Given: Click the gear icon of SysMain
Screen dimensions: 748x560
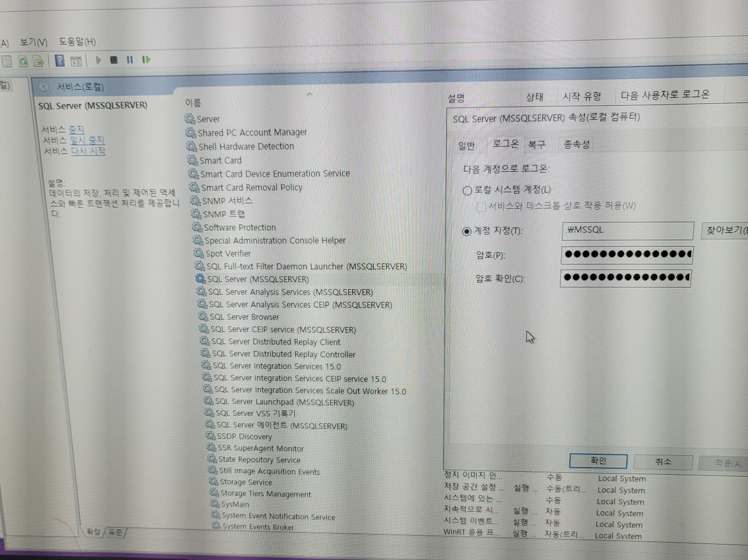Looking at the screenshot, I should (x=215, y=504).
